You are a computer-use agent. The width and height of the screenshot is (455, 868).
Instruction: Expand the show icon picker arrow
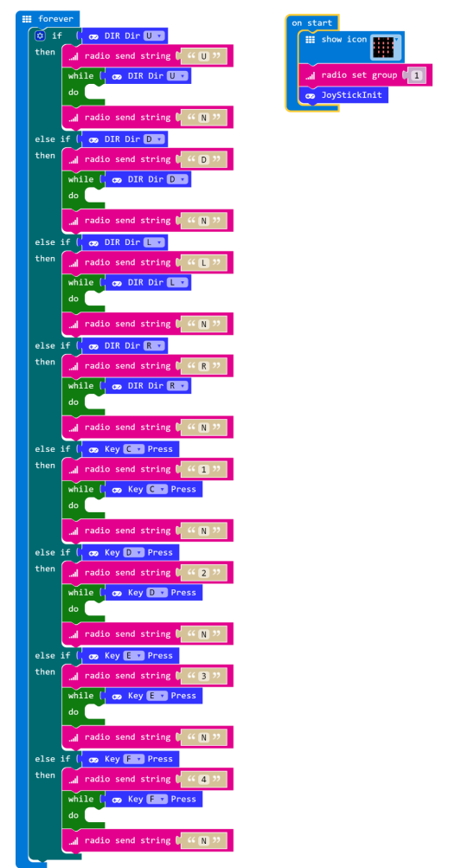point(396,40)
